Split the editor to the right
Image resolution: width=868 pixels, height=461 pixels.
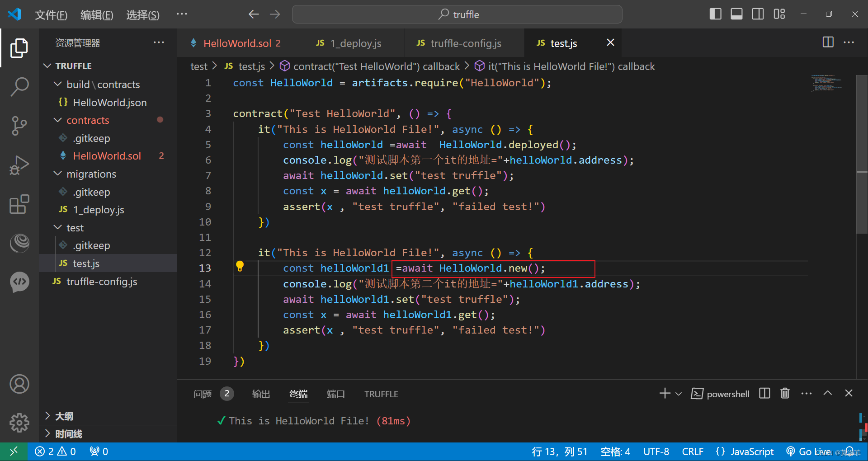828,42
